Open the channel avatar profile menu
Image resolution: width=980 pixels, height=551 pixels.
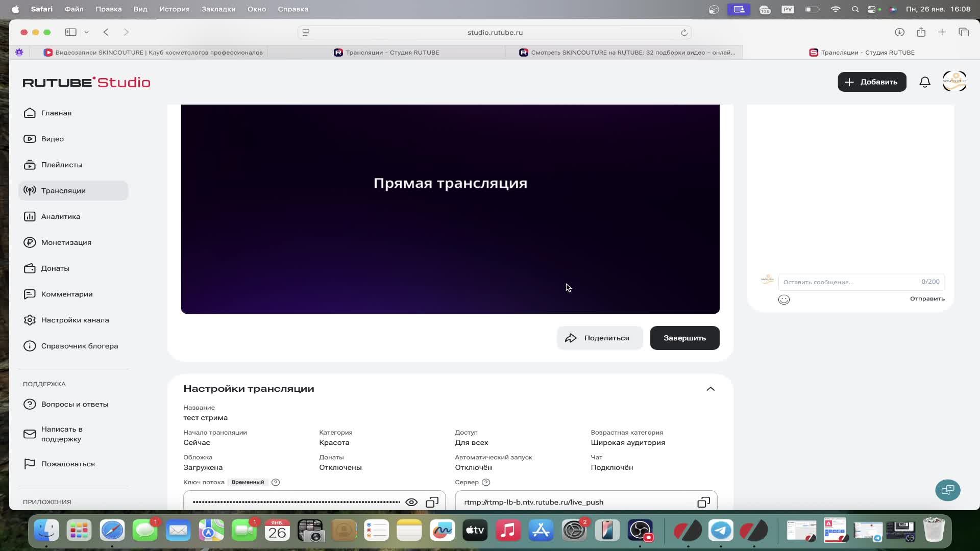(x=954, y=82)
